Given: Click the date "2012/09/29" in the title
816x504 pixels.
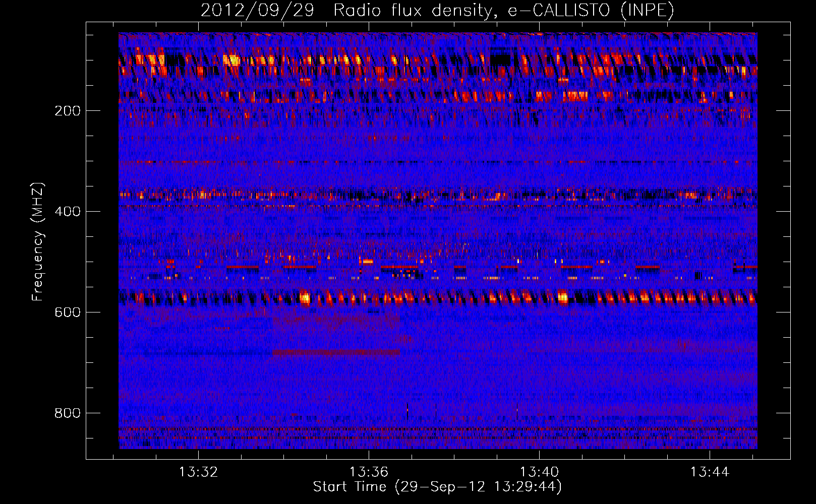Looking at the screenshot, I should coord(257,10).
